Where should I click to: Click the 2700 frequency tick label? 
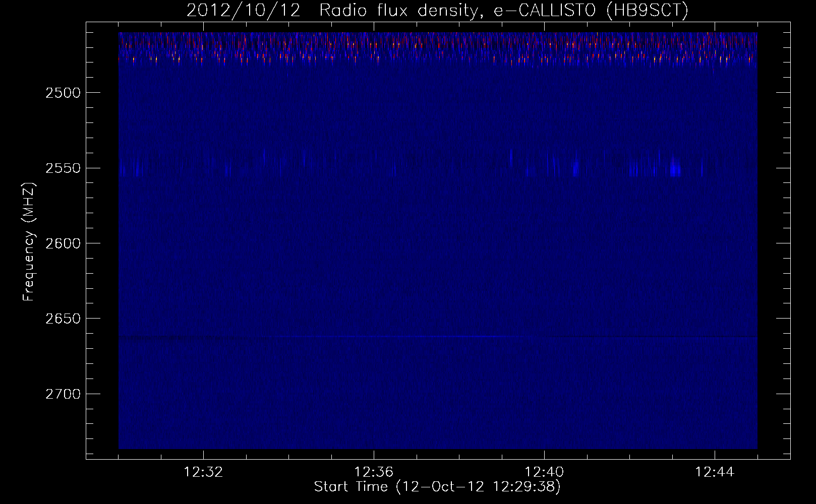pos(63,394)
